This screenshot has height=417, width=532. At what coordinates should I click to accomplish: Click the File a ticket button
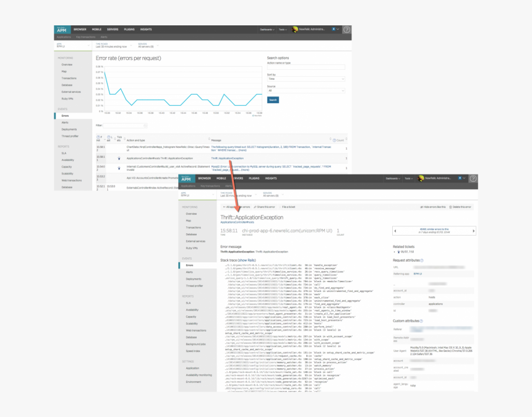289,207
